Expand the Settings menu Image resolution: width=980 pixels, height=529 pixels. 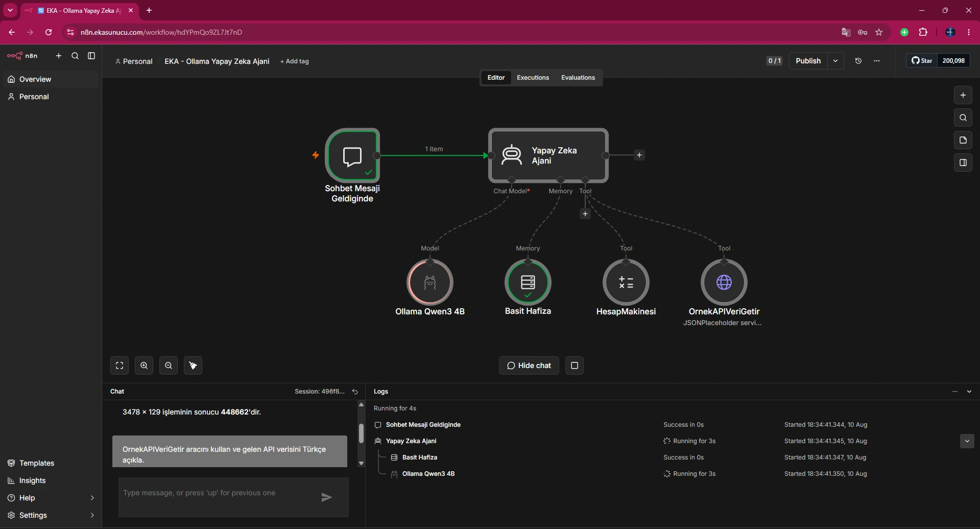[51, 515]
